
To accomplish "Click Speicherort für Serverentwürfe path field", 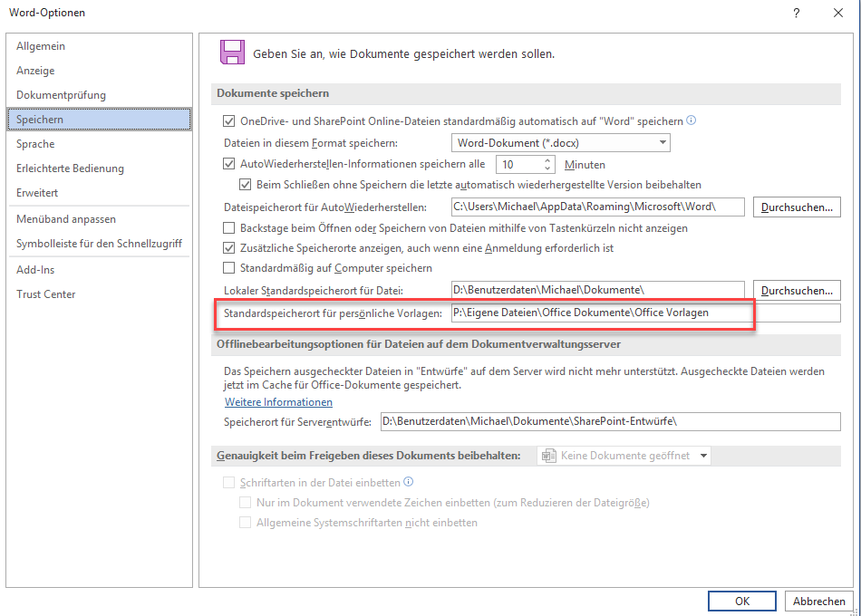I will (611, 421).
